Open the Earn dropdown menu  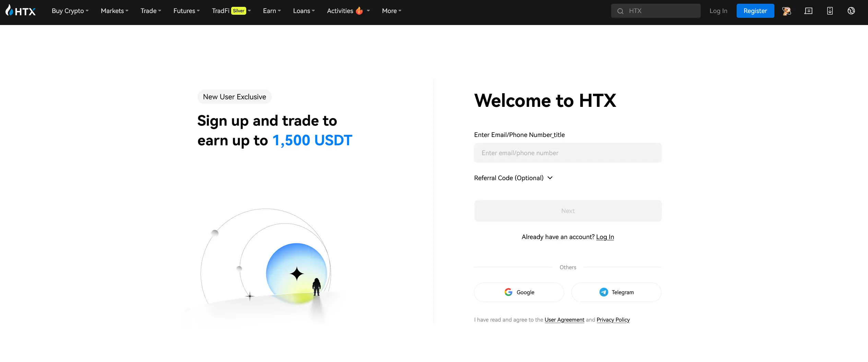click(x=272, y=11)
